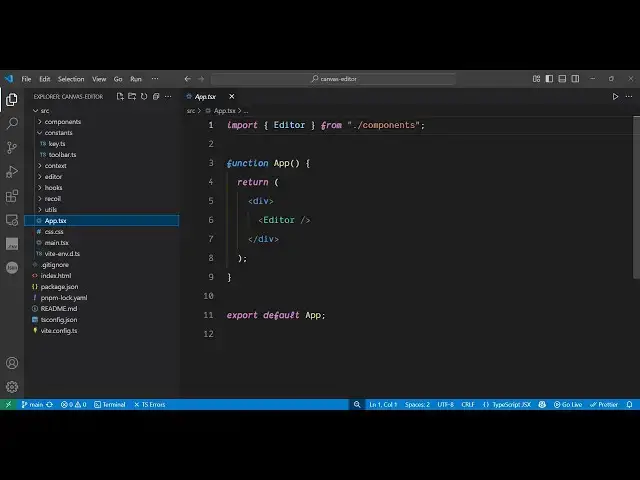Refresh the Explorer tree

click(x=144, y=97)
